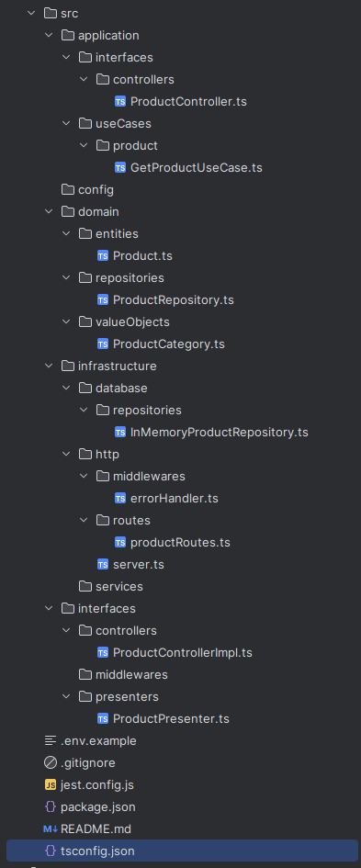This screenshot has width=361, height=868.
Task: Click the http folder icon
Action: click(x=85, y=454)
